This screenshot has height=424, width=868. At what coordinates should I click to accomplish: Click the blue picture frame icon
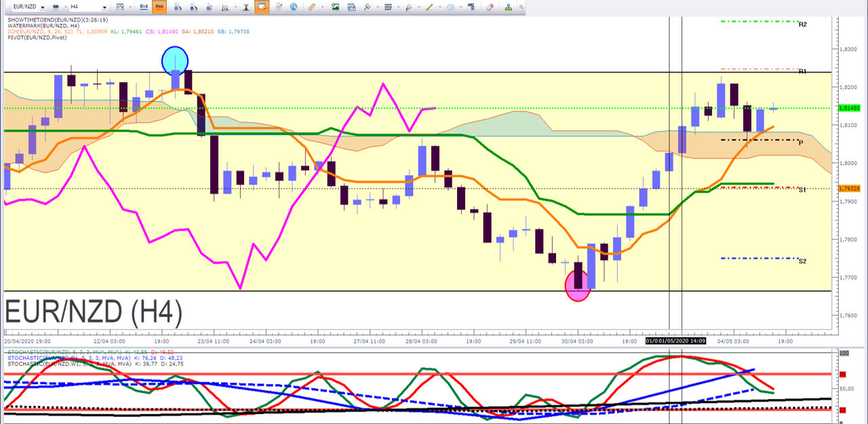pyautogui.click(x=351, y=7)
